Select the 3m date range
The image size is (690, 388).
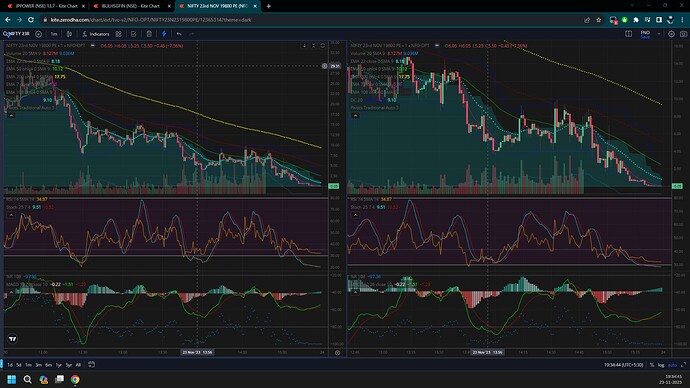(x=38, y=365)
